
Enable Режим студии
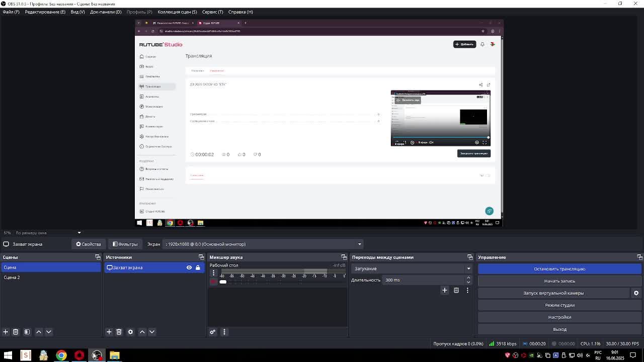coord(559,305)
